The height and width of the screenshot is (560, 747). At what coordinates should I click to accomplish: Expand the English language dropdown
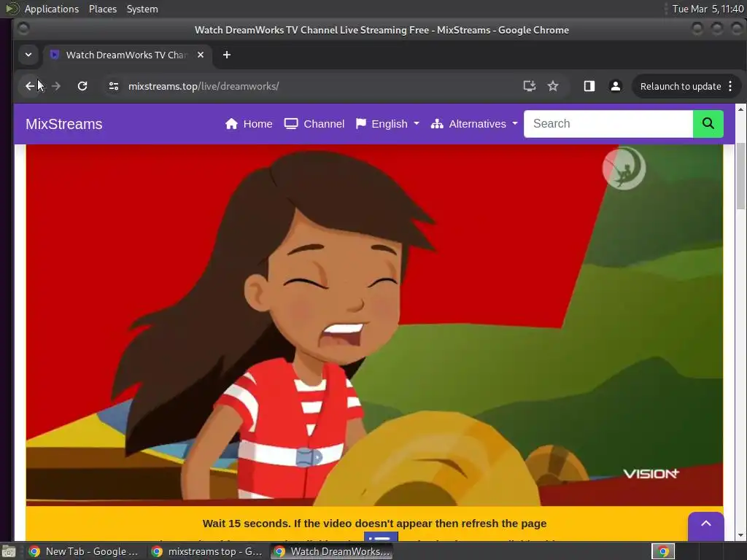point(387,124)
